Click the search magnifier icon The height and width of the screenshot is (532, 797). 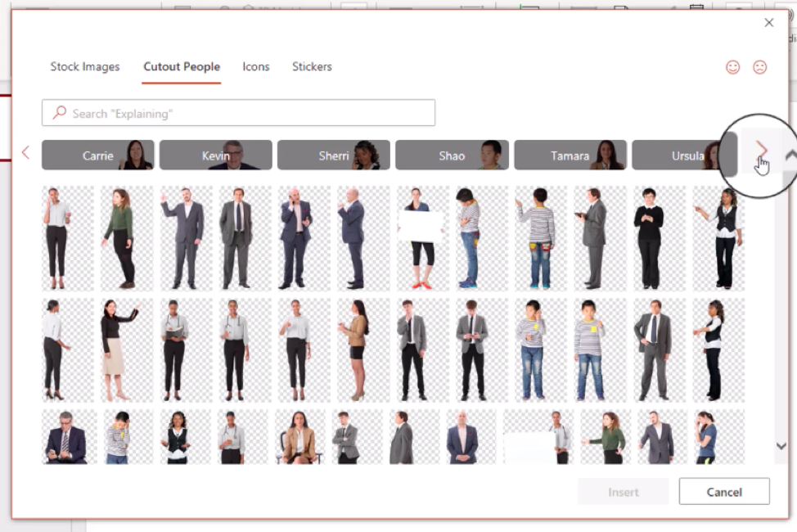57,112
